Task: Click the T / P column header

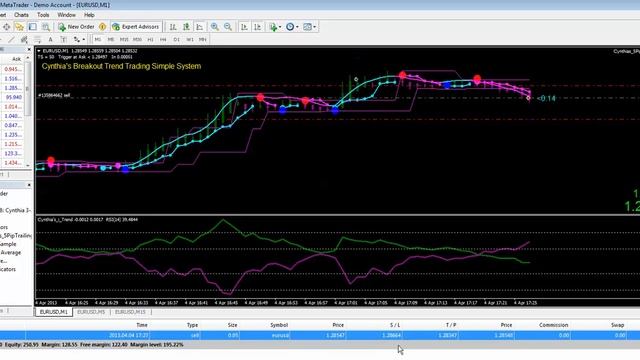Action: [451, 325]
